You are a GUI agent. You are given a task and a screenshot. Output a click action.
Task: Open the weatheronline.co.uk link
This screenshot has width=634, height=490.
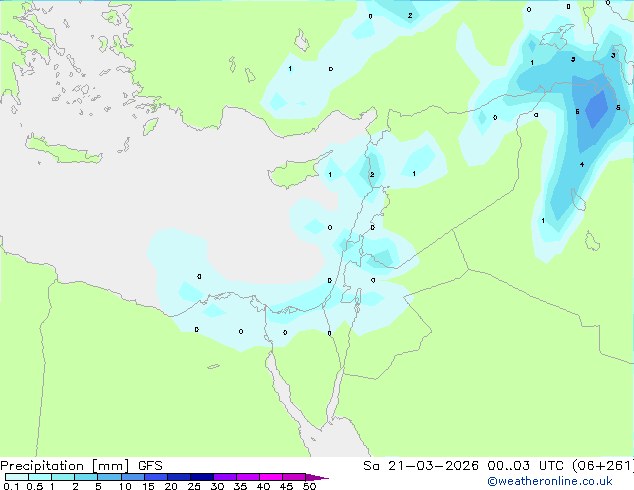(550, 481)
